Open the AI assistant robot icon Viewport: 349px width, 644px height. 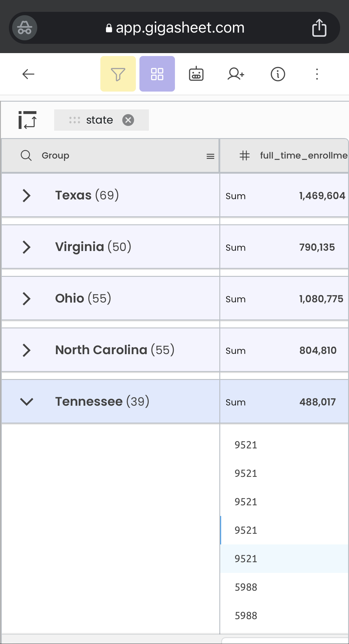pyautogui.click(x=196, y=74)
